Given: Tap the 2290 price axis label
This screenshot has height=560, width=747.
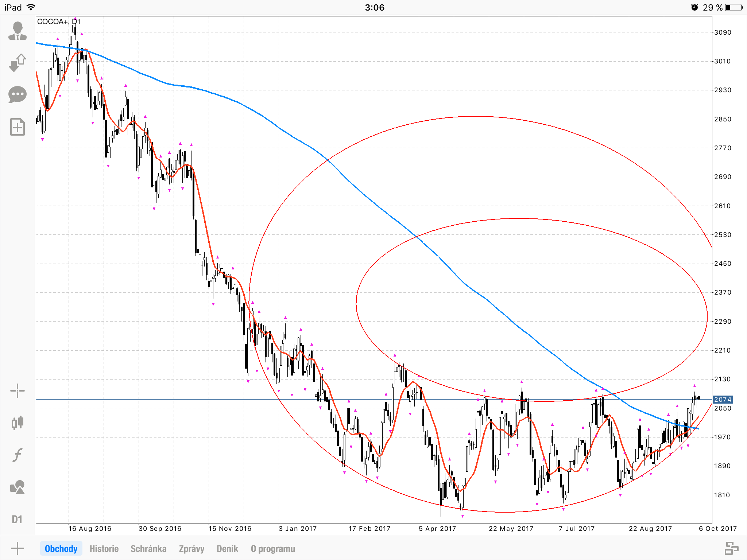Looking at the screenshot, I should (x=723, y=322).
